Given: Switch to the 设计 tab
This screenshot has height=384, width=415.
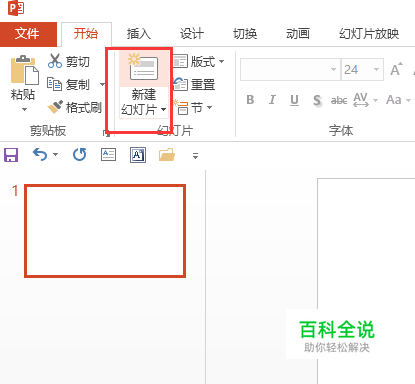Looking at the screenshot, I should (192, 34).
